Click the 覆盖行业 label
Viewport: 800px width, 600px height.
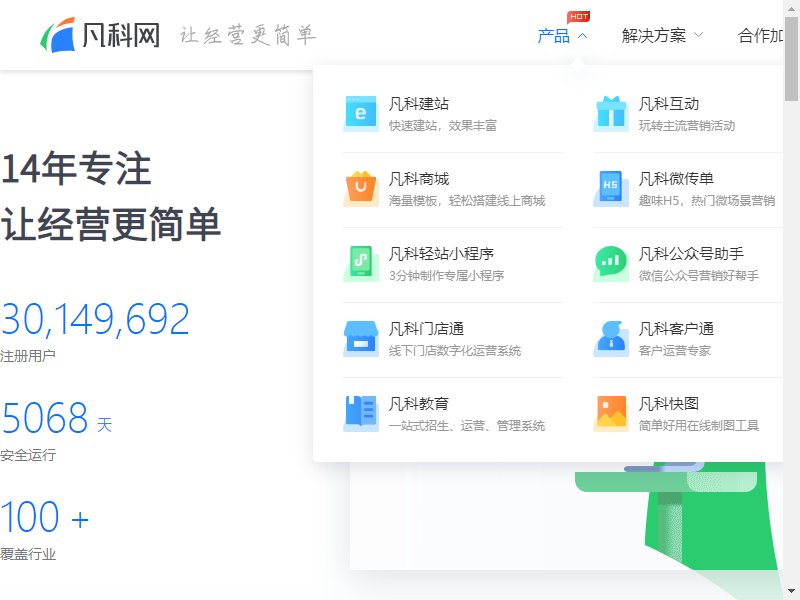(x=28, y=554)
